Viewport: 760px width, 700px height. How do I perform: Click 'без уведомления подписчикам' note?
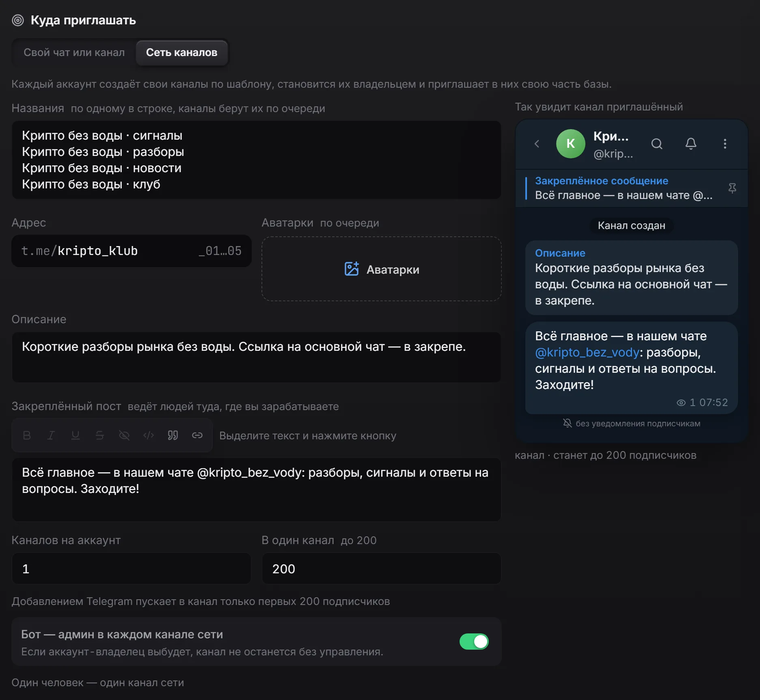[x=638, y=423]
